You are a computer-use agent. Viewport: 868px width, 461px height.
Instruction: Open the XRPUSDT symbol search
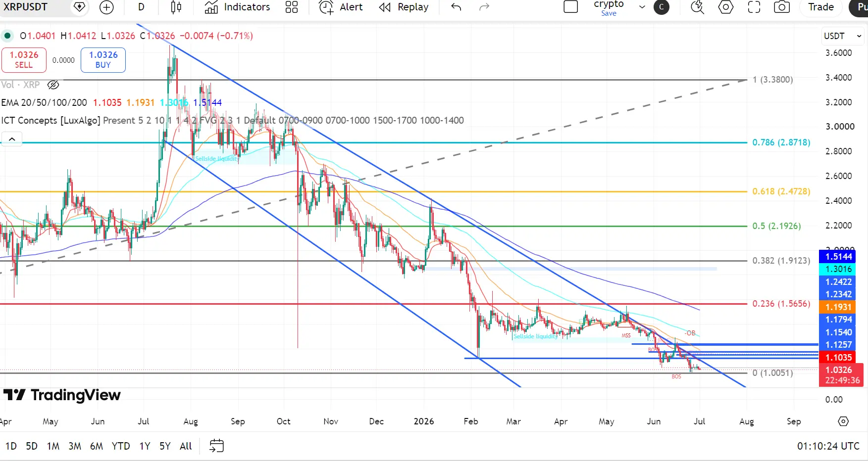coord(26,7)
